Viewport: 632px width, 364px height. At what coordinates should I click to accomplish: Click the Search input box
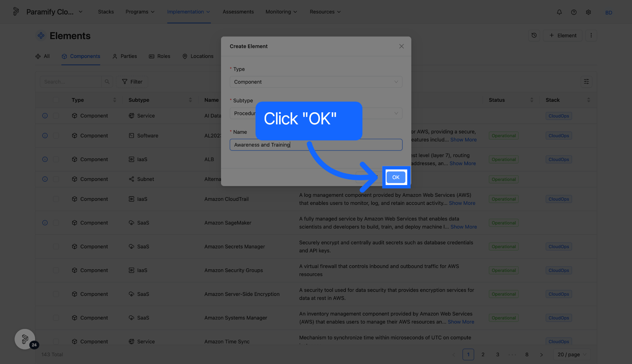pos(71,82)
